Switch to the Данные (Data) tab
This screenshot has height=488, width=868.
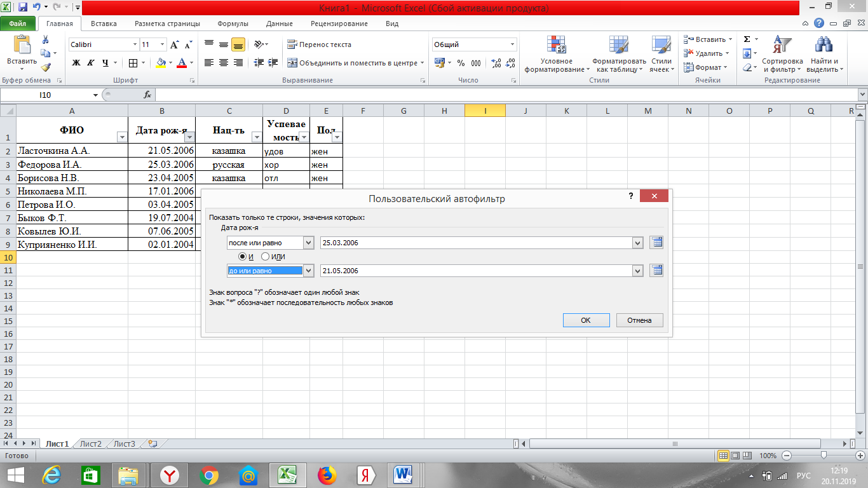point(280,24)
